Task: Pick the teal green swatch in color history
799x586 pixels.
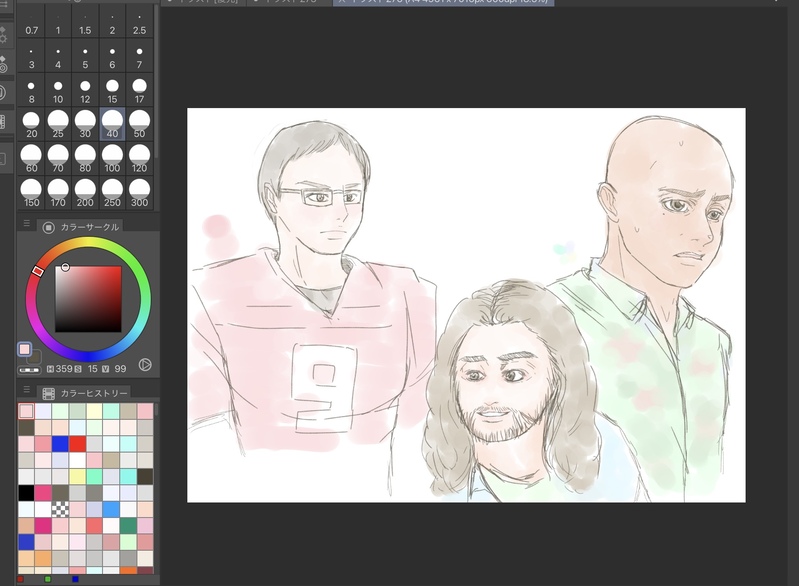Action: [x=128, y=525]
